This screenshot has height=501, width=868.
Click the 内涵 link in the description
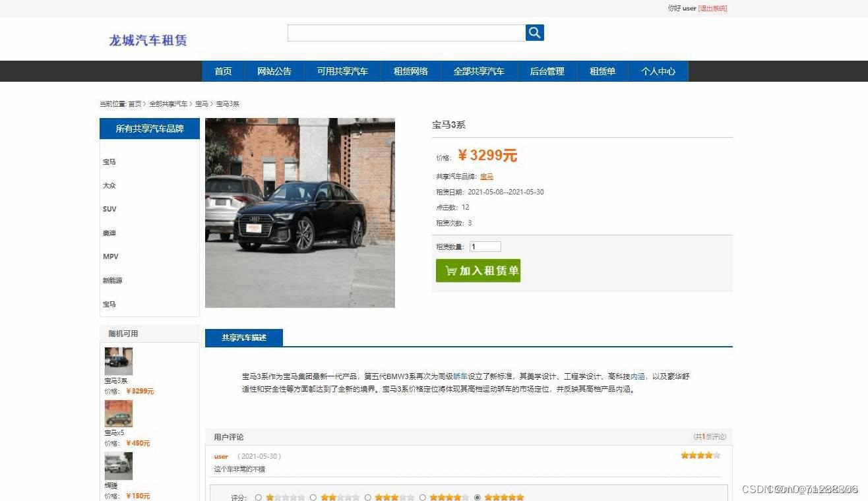(x=638, y=376)
